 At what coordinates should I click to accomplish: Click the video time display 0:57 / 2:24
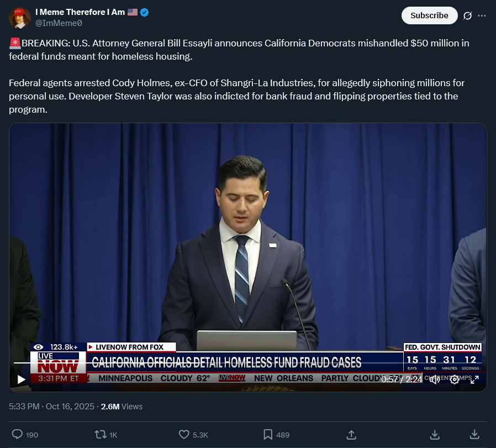tap(402, 380)
